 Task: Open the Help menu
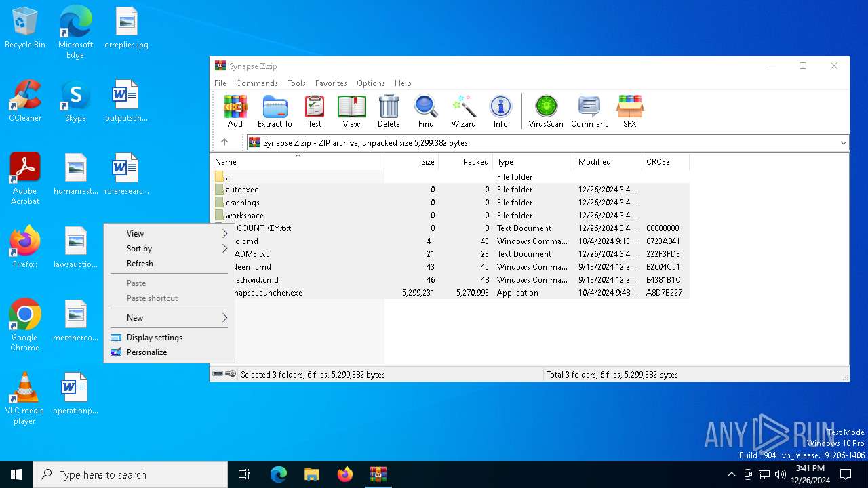403,83
